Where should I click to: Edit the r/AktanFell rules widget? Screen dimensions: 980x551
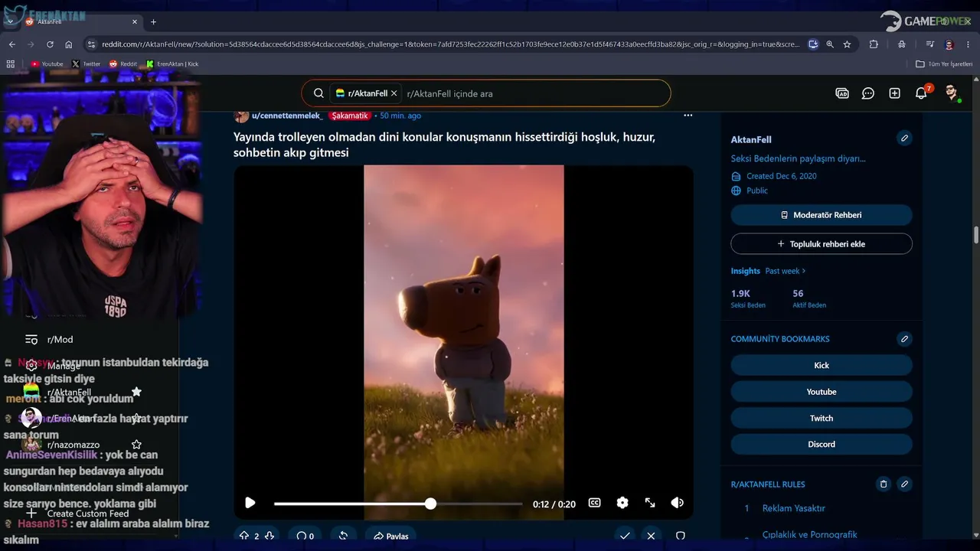(904, 484)
